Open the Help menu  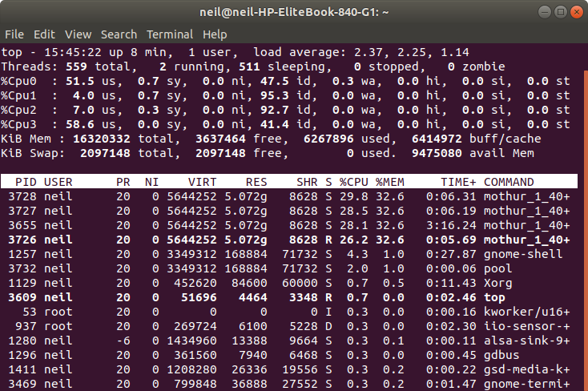215,34
